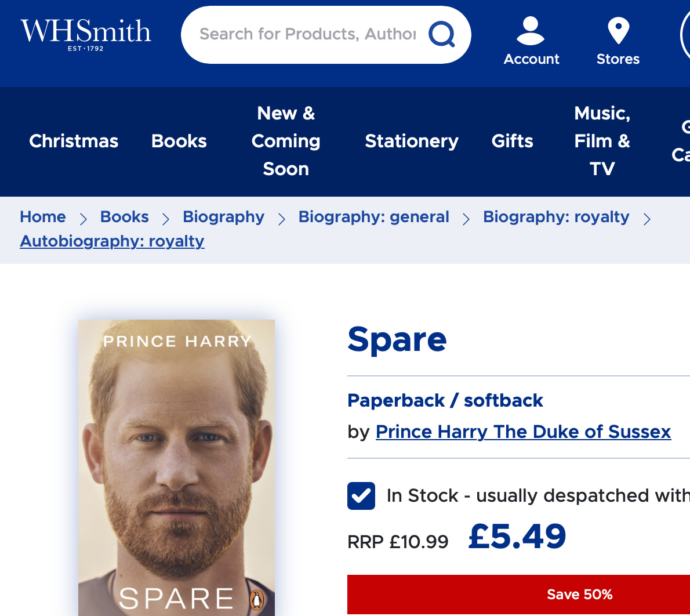Click the magnifying glass search icon
The image size is (690, 616).
441,34
